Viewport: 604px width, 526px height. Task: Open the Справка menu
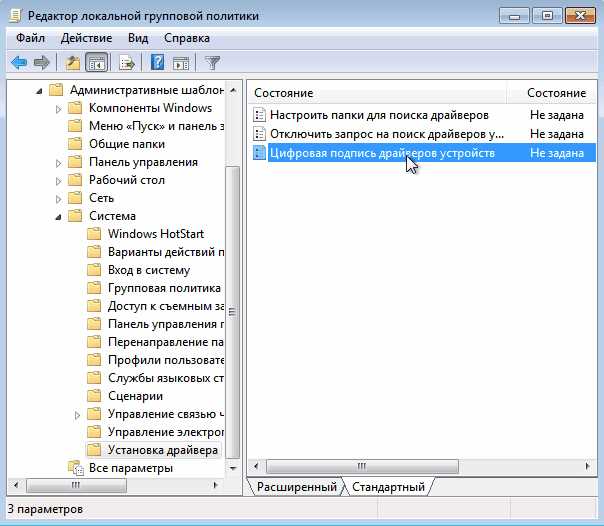(187, 38)
